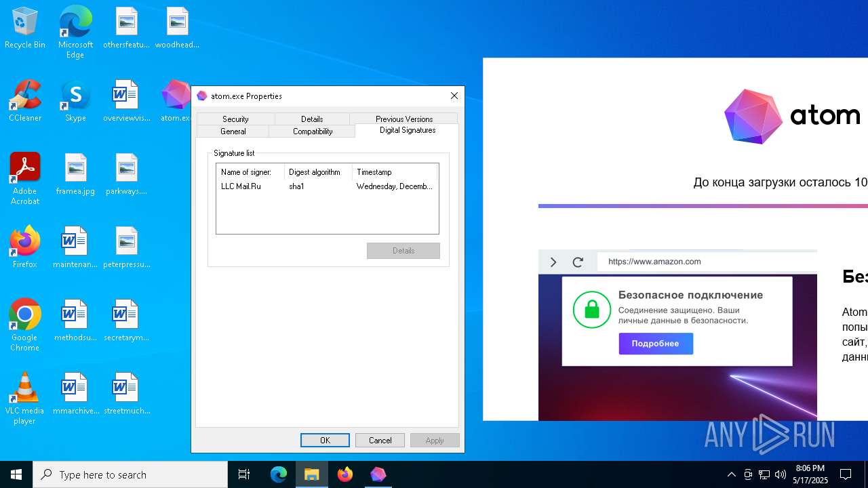Open the VLC media player shortcut
Viewport: 868px width, 488px height.
(x=25, y=398)
